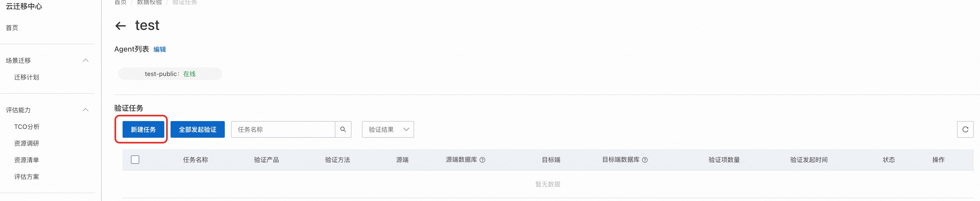Collapse the 评估能力 sidebar section
The image size is (980, 201).
pyautogui.click(x=86, y=110)
